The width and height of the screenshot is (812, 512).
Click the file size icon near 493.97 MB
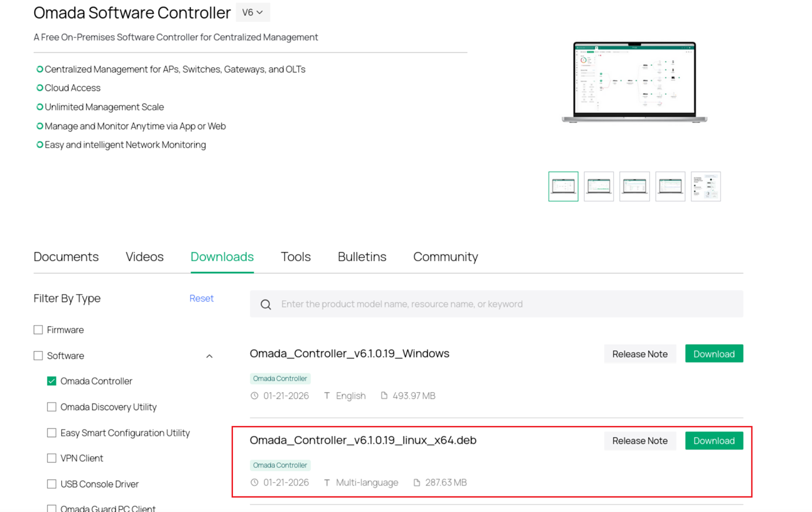[x=384, y=396]
